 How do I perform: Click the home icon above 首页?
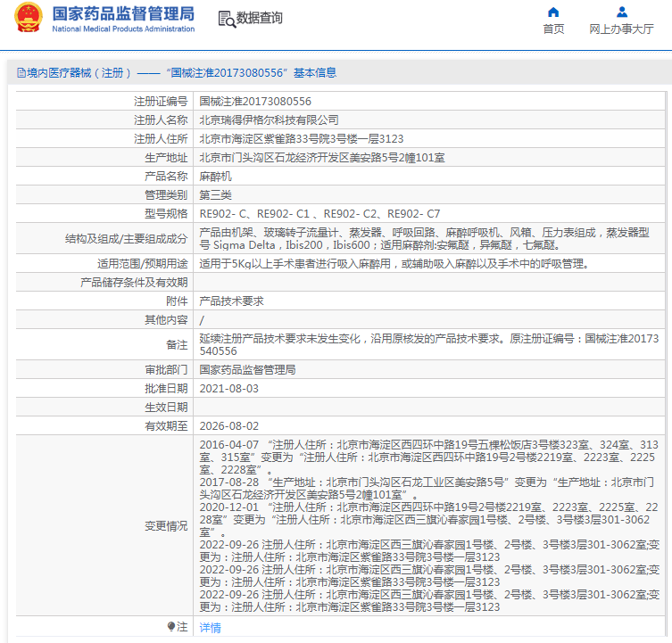[x=553, y=12]
